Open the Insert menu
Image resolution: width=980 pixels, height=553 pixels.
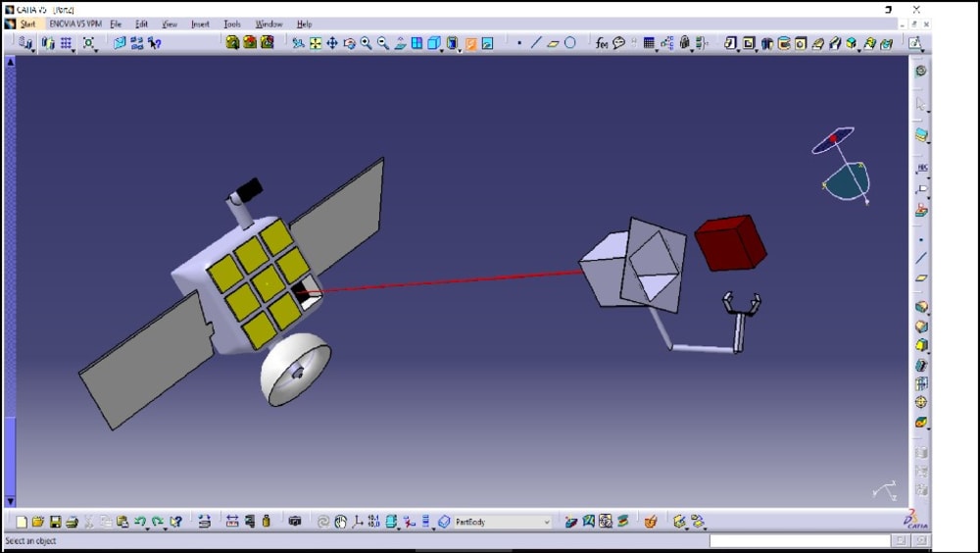[x=200, y=24]
